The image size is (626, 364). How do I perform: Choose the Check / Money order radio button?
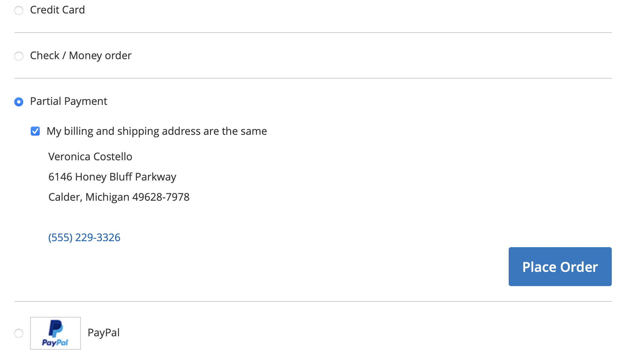click(x=19, y=56)
